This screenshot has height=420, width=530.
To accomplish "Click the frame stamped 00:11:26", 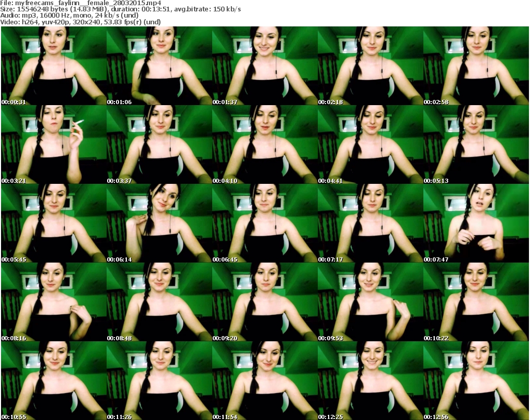I will tap(159, 381).
